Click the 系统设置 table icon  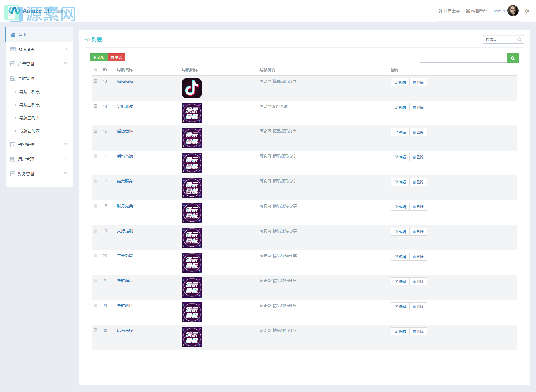coord(13,49)
